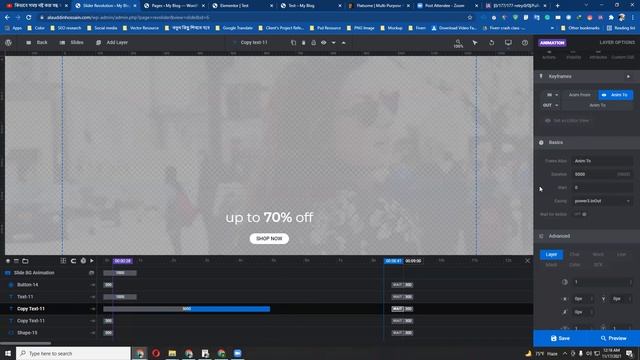Toggle selected layer visibility eye in toolbar
The height and width of the screenshot is (360, 640).
coord(323,42)
